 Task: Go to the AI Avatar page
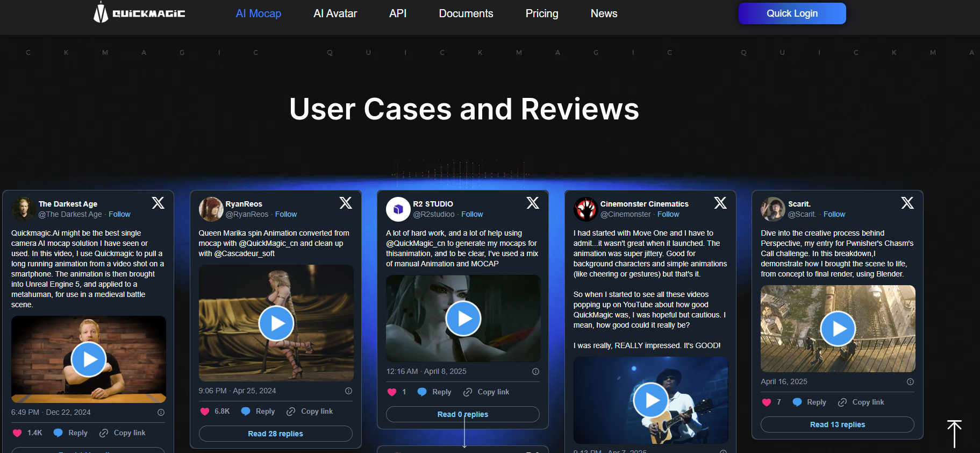click(x=335, y=13)
